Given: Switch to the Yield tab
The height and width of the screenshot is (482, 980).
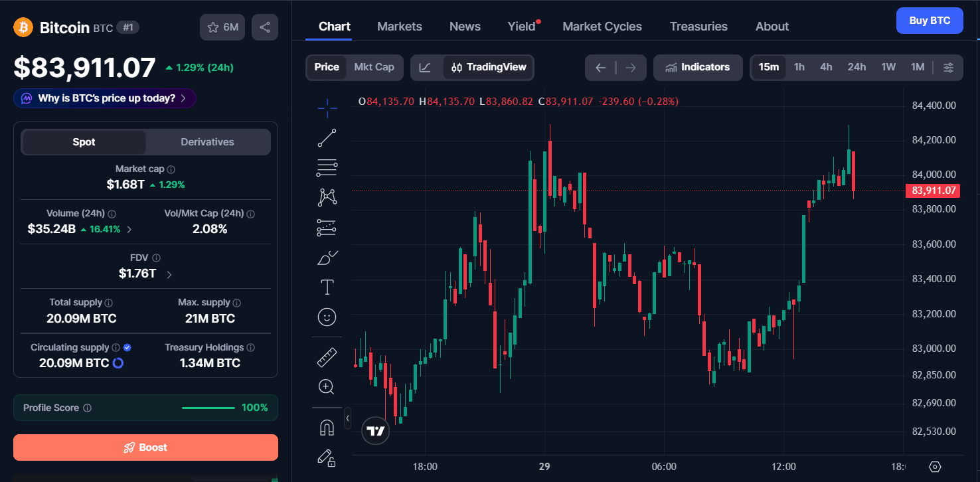Looking at the screenshot, I should (523, 27).
